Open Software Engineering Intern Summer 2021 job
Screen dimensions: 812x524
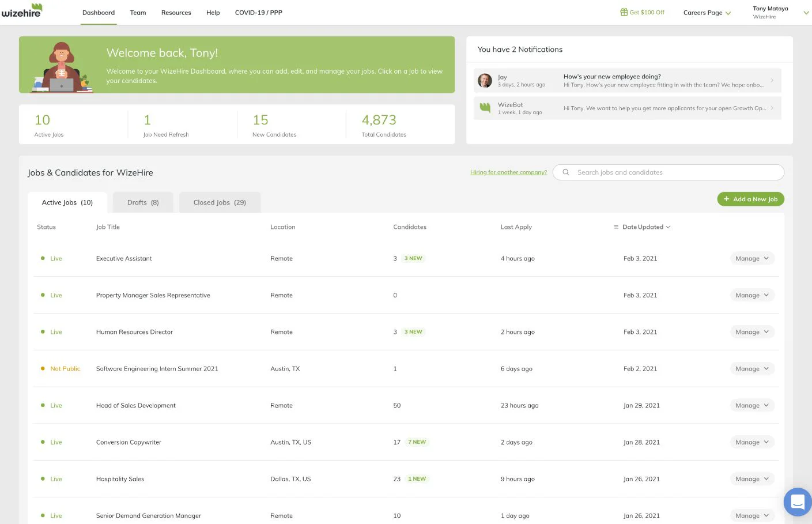click(157, 369)
